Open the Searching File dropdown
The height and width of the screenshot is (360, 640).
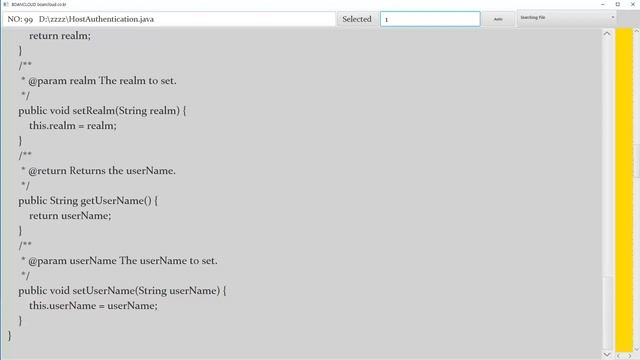567,18
